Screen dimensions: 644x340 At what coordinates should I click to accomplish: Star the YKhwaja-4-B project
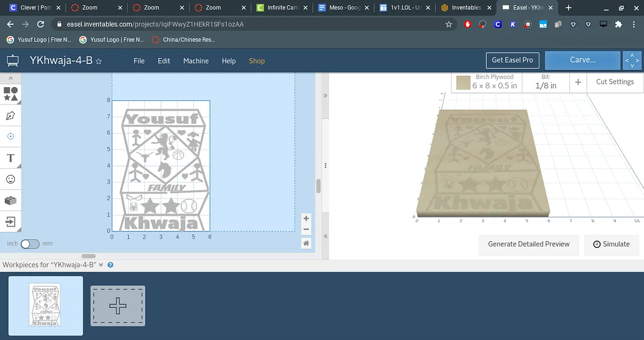point(99,61)
